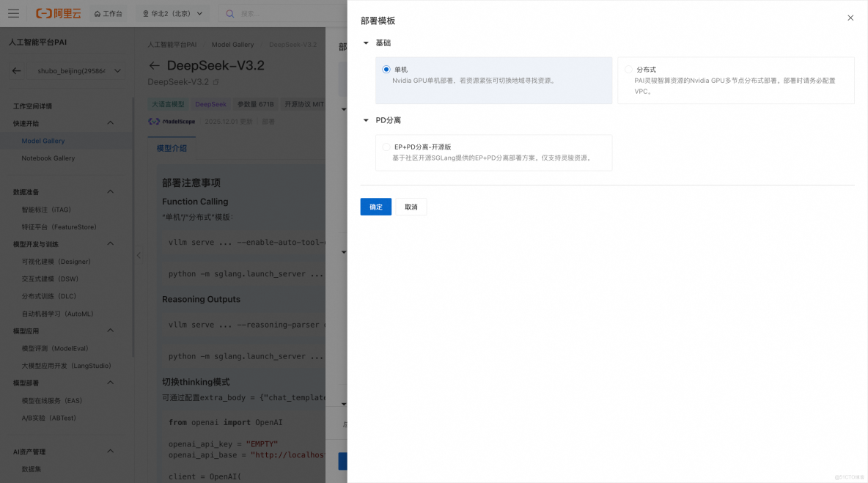868x483 pixels.
Task: Select the 分布式 deployment option
Action: click(x=628, y=69)
